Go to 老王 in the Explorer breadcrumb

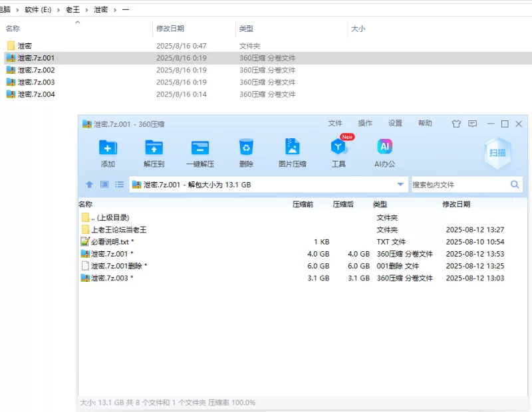click(72, 10)
